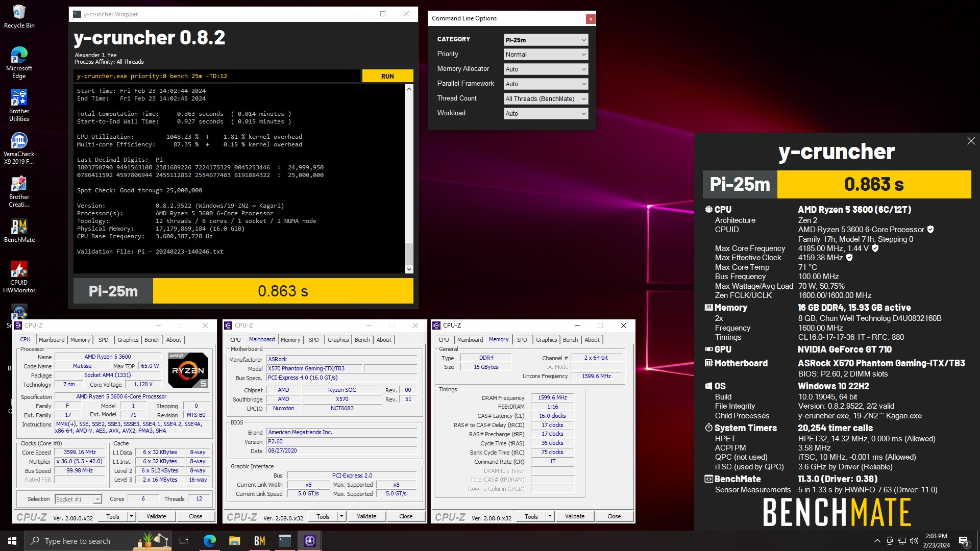Open File Explorer from the taskbar
Screen dimensions: 980x551
tap(234, 541)
